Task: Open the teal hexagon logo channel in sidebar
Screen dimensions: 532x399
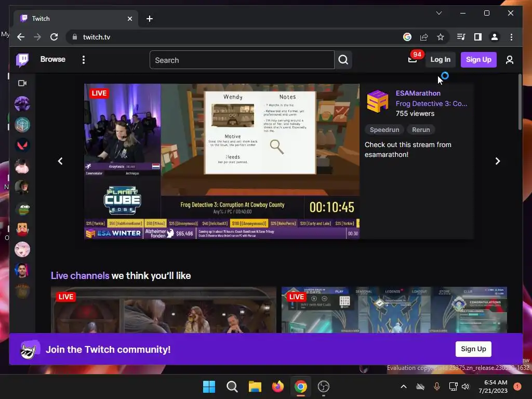Action: click(x=22, y=125)
